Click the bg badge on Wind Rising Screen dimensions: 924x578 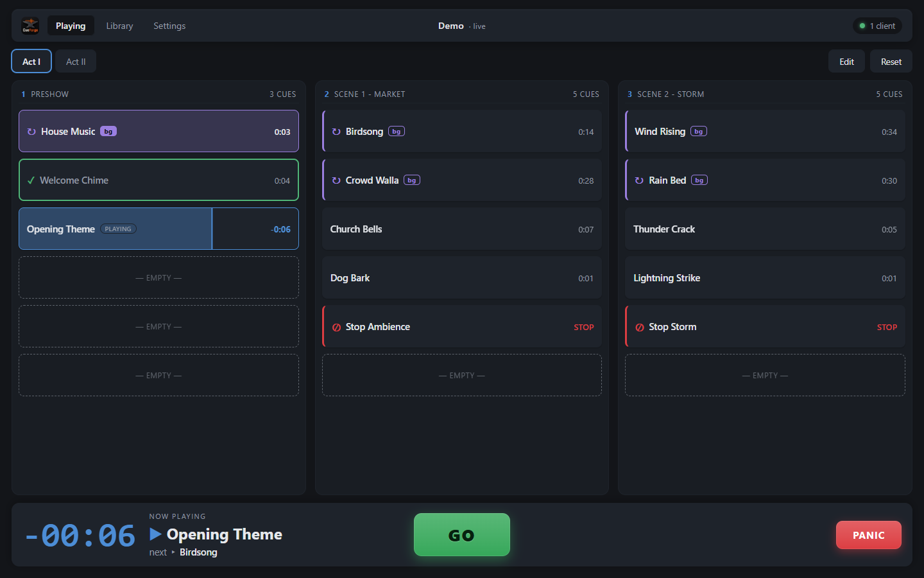tap(699, 132)
